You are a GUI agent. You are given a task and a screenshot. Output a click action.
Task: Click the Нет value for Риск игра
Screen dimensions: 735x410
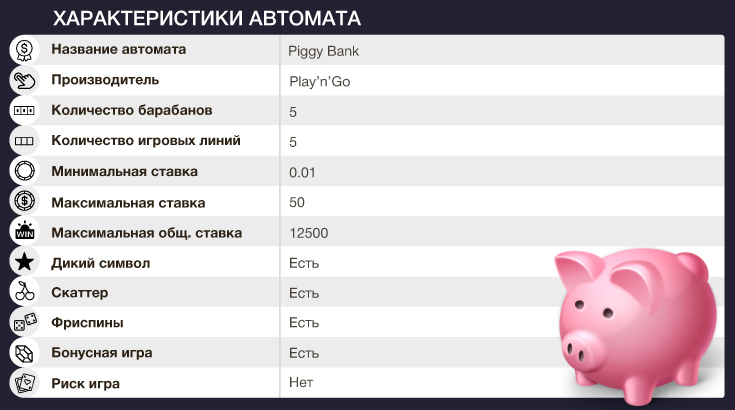(300, 384)
